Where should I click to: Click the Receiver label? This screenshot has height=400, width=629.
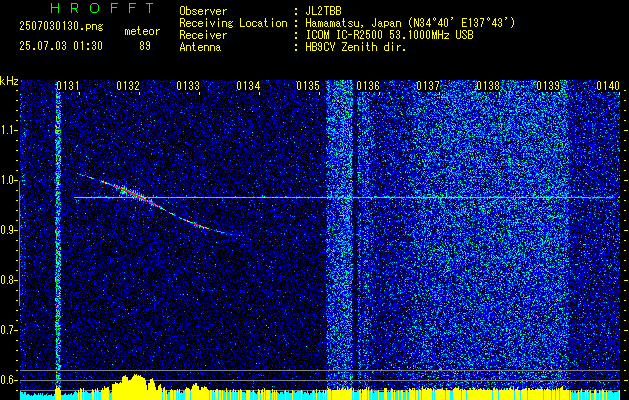[203, 35]
